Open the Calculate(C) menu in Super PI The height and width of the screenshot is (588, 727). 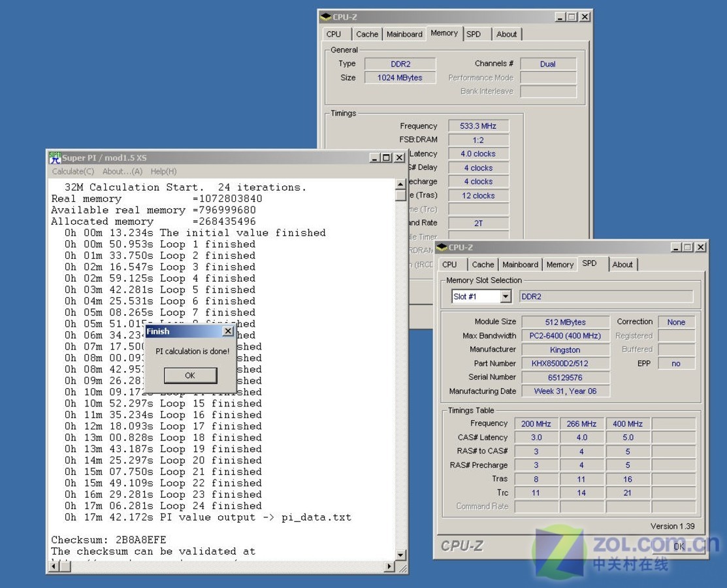pos(73,172)
